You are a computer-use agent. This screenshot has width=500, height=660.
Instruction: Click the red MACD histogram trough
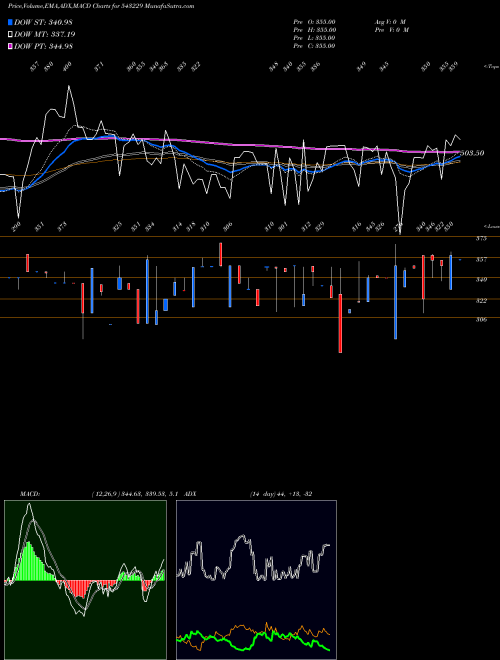[x=80, y=589]
